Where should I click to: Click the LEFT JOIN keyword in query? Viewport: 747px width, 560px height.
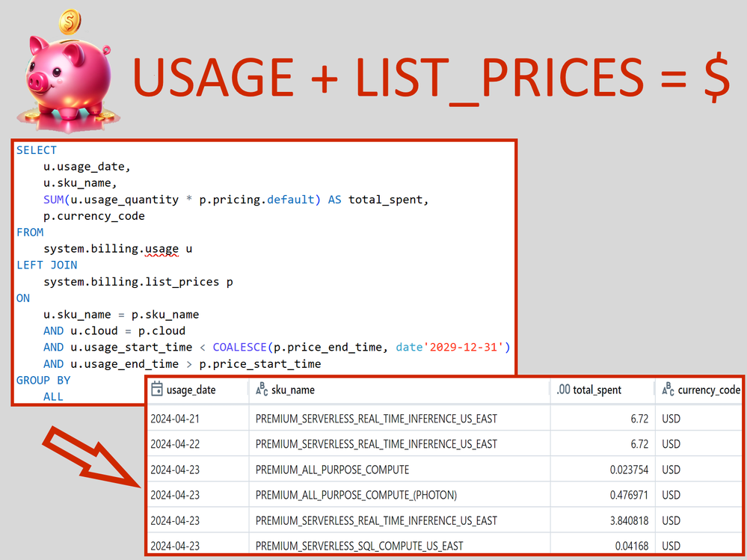point(46,265)
